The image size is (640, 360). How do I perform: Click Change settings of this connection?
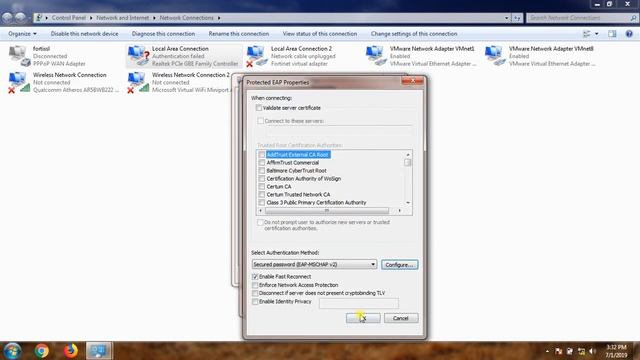point(414,34)
